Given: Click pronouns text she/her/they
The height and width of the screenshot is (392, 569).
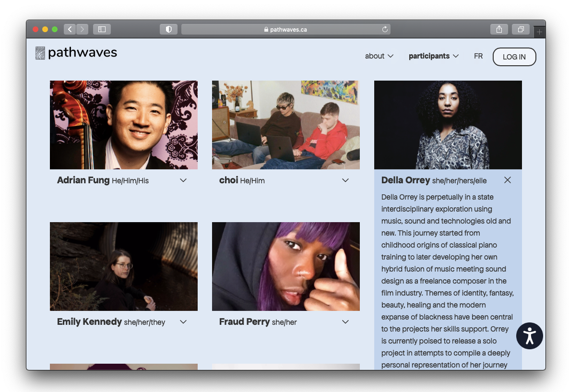Looking at the screenshot, I should [144, 322].
